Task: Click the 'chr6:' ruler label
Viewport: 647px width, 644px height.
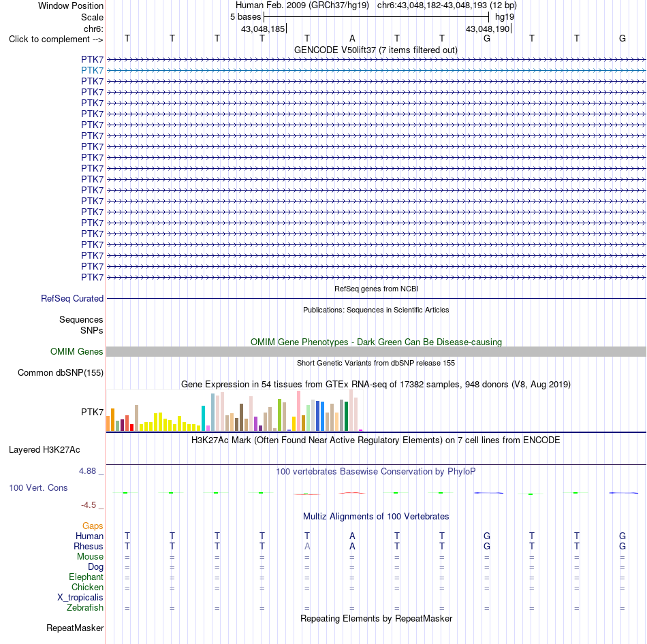Action: (93, 29)
